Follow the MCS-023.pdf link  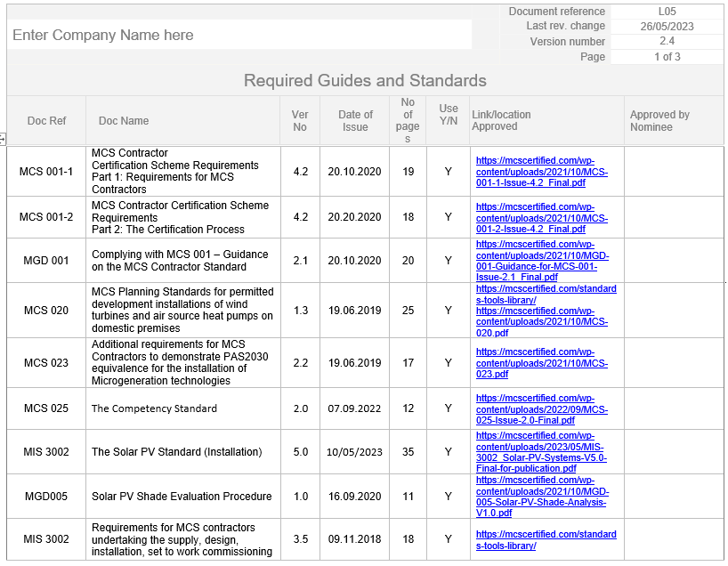[541, 363]
